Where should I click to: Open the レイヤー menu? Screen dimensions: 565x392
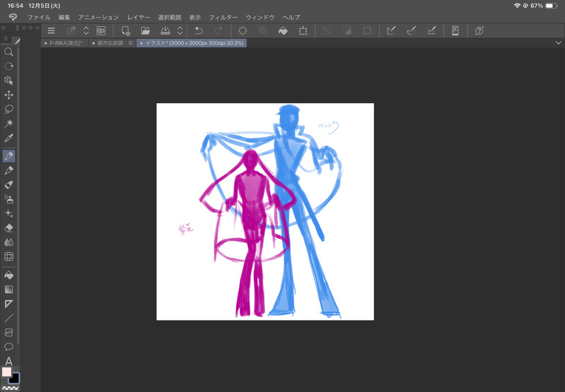click(x=139, y=17)
